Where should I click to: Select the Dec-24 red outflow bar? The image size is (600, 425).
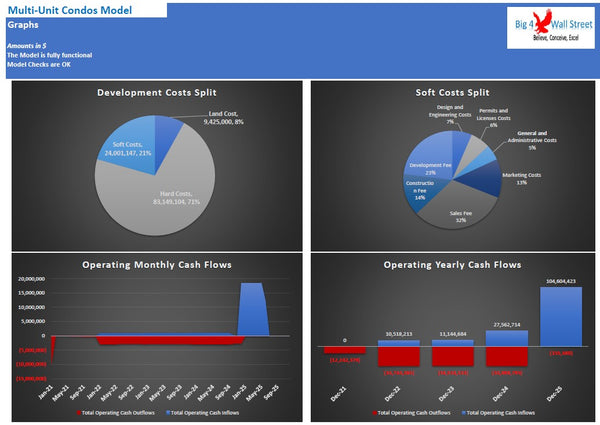coord(505,355)
